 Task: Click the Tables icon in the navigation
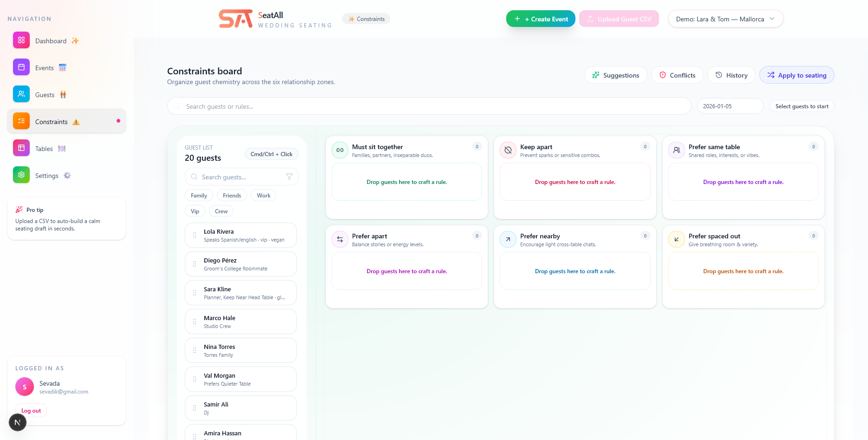coord(21,148)
